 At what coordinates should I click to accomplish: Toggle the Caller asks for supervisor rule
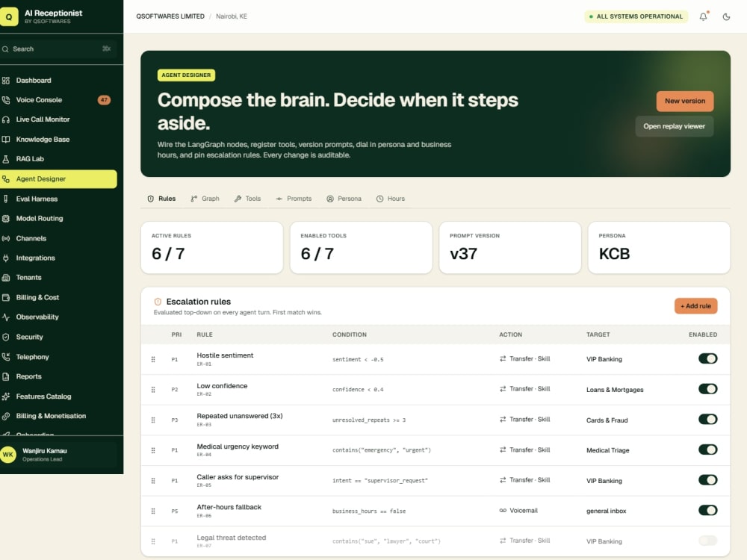click(x=707, y=480)
